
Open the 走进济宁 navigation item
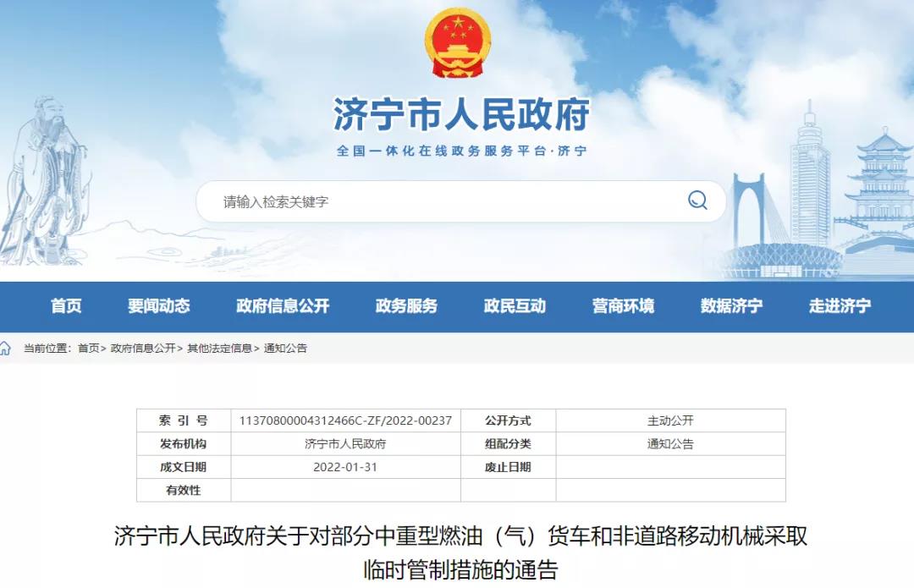point(840,305)
